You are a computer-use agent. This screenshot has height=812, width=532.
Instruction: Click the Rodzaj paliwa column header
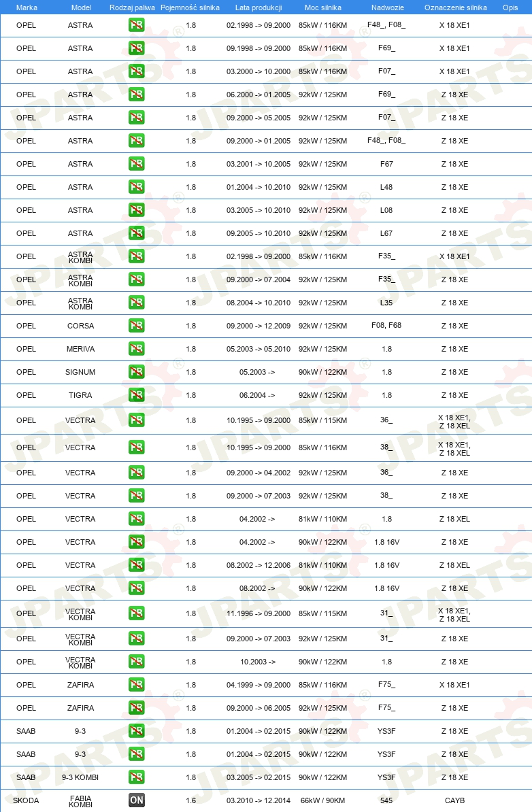pos(132,7)
